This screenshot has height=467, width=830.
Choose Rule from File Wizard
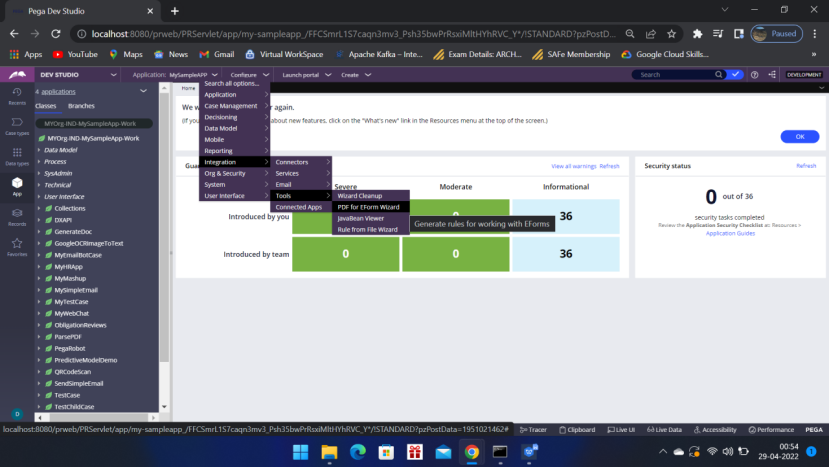[x=371, y=229]
